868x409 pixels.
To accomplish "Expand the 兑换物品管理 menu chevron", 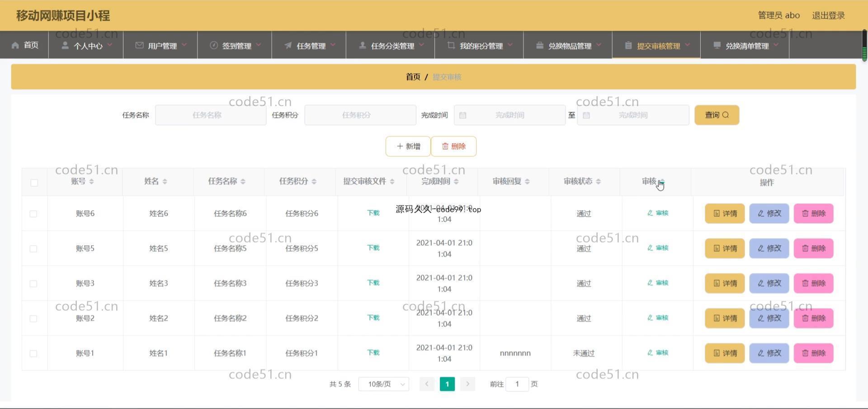I will click(599, 45).
